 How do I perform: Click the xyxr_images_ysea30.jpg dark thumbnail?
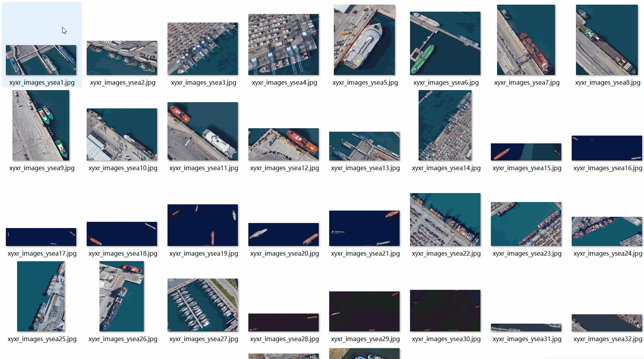(445, 311)
